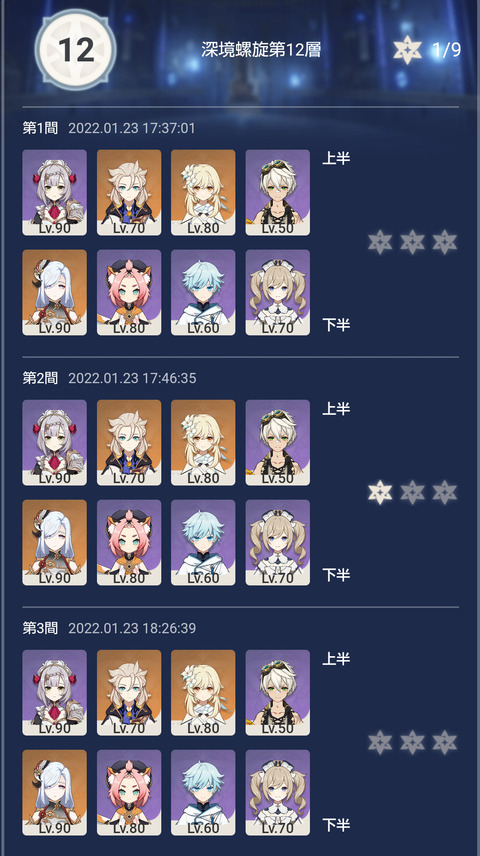Viewport: 480px width, 856px height.
Task: Select the 第2間 chamber heading
Action: [40, 378]
